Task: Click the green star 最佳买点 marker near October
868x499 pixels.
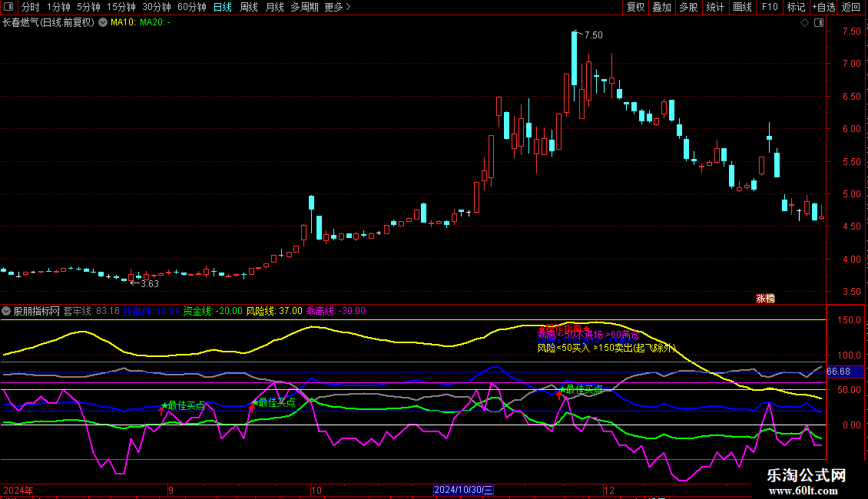Action: (x=254, y=402)
